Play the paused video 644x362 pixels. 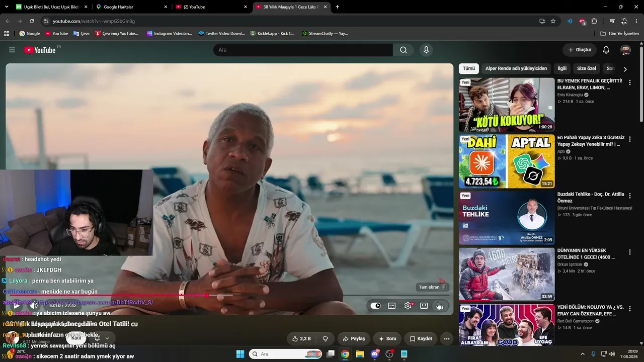pyautogui.click(x=17, y=305)
